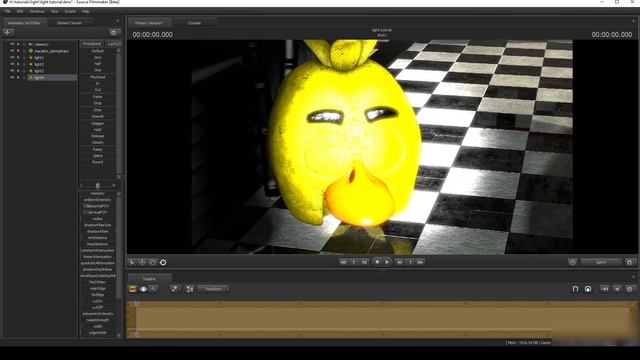Add a new animation set with plus button

pyautogui.click(x=8, y=32)
